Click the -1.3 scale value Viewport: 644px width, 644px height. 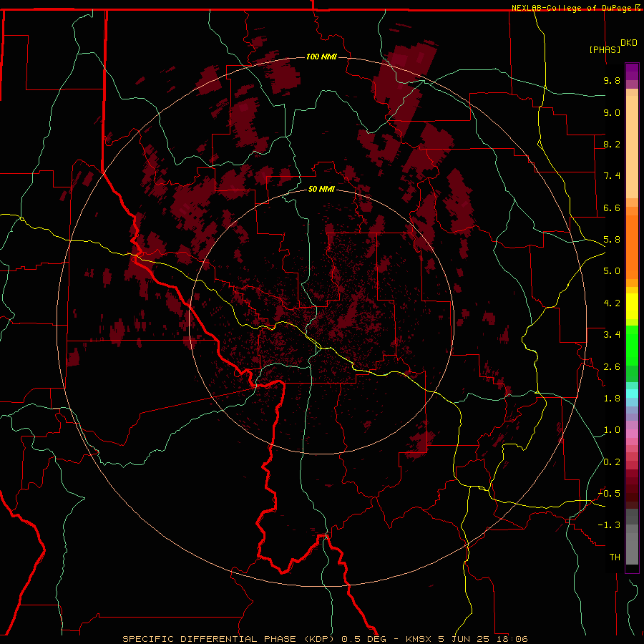click(x=609, y=525)
